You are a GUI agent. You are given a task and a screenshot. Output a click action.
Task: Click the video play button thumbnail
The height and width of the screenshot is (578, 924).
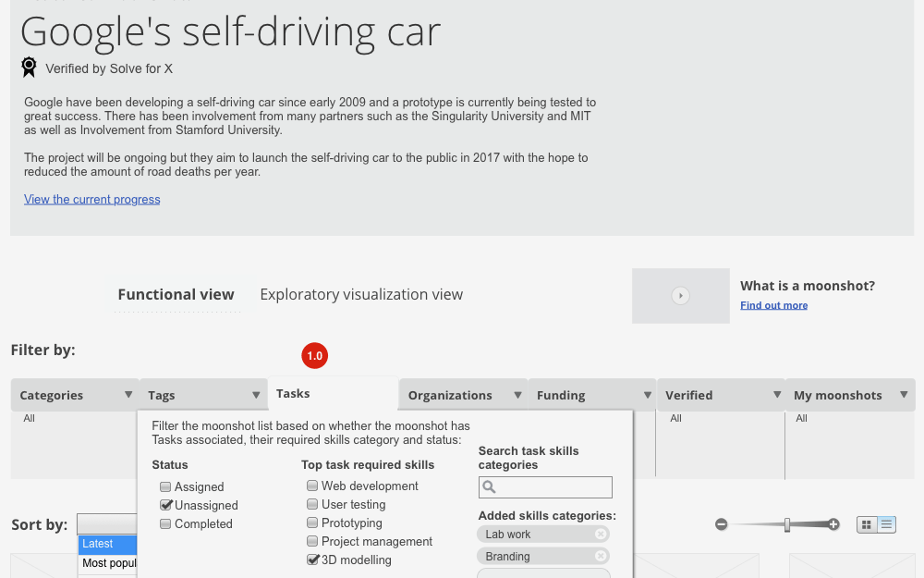[681, 296]
